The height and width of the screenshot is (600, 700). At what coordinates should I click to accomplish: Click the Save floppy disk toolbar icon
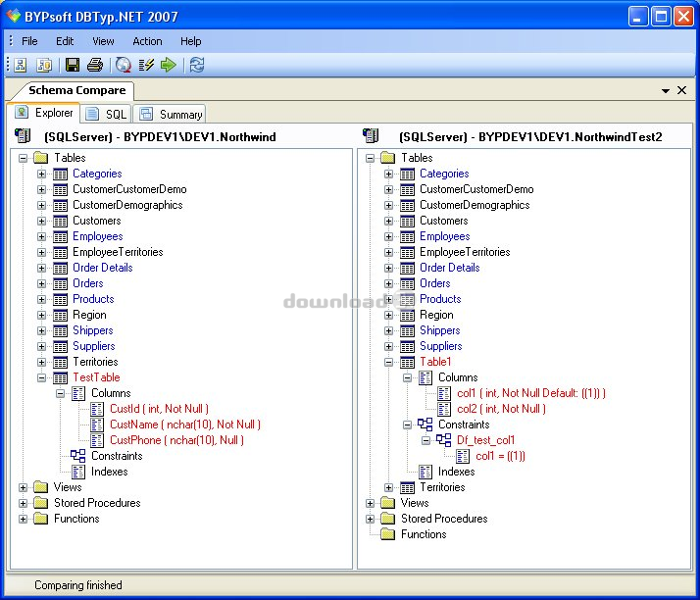(73, 66)
